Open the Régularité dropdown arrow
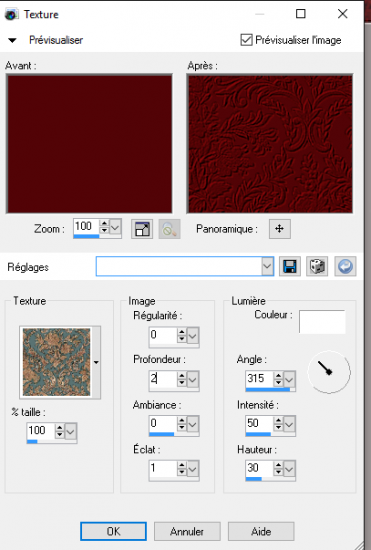The width and height of the screenshot is (371, 550). tap(192, 336)
